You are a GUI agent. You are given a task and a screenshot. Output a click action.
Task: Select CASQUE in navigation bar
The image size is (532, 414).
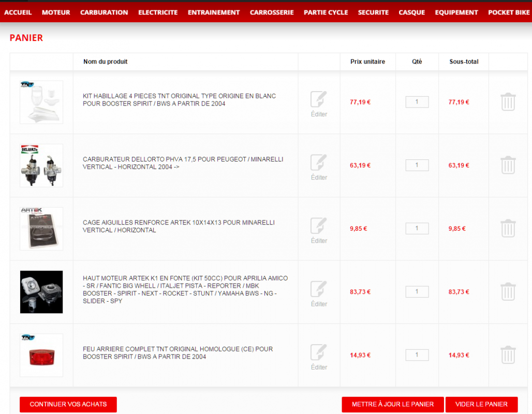tap(411, 12)
